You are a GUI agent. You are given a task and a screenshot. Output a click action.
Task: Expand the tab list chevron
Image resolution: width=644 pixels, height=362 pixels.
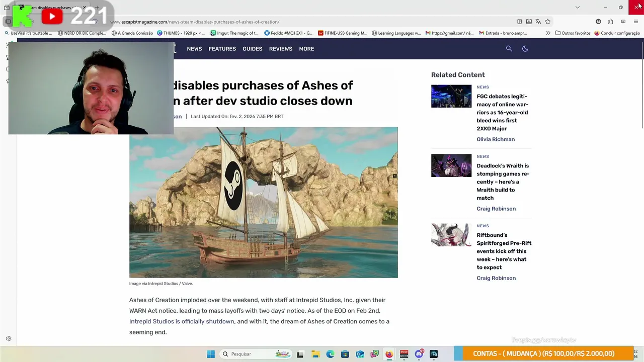pos(577,7)
